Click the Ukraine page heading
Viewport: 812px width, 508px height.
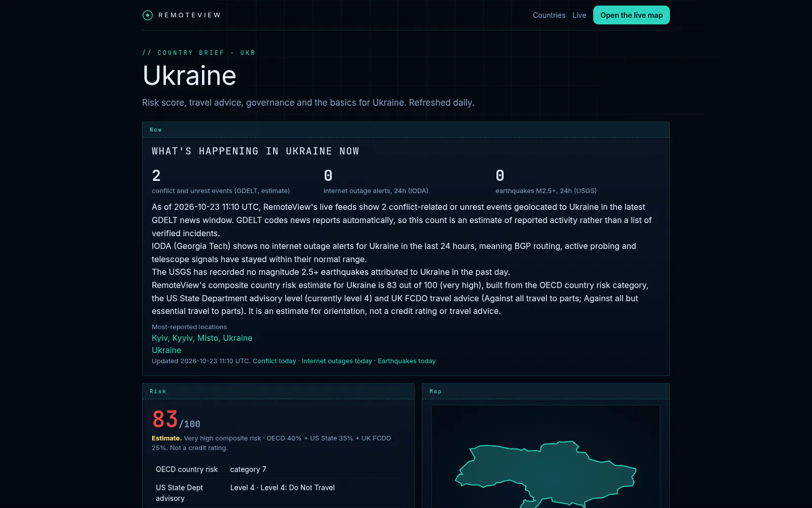pyautogui.click(x=189, y=76)
